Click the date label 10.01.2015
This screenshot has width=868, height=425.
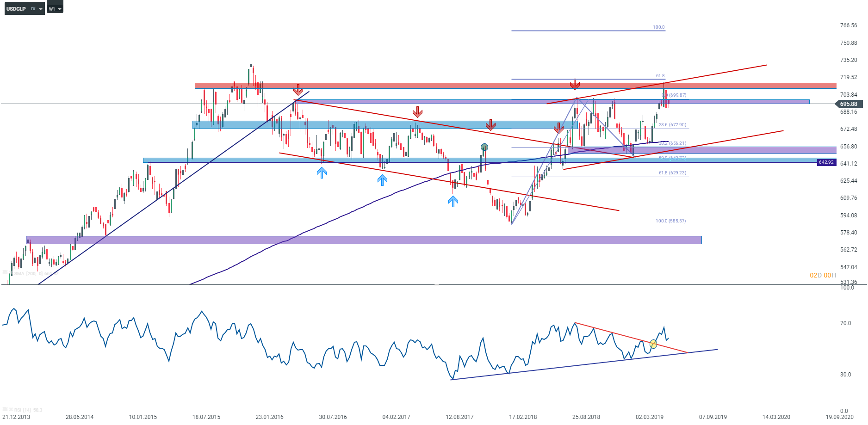pos(143,417)
